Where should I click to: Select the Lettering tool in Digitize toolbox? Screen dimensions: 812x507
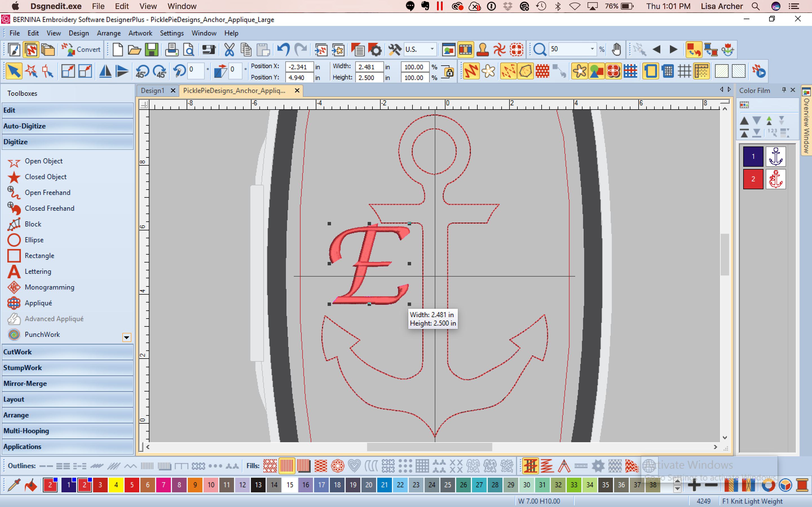pyautogui.click(x=37, y=271)
